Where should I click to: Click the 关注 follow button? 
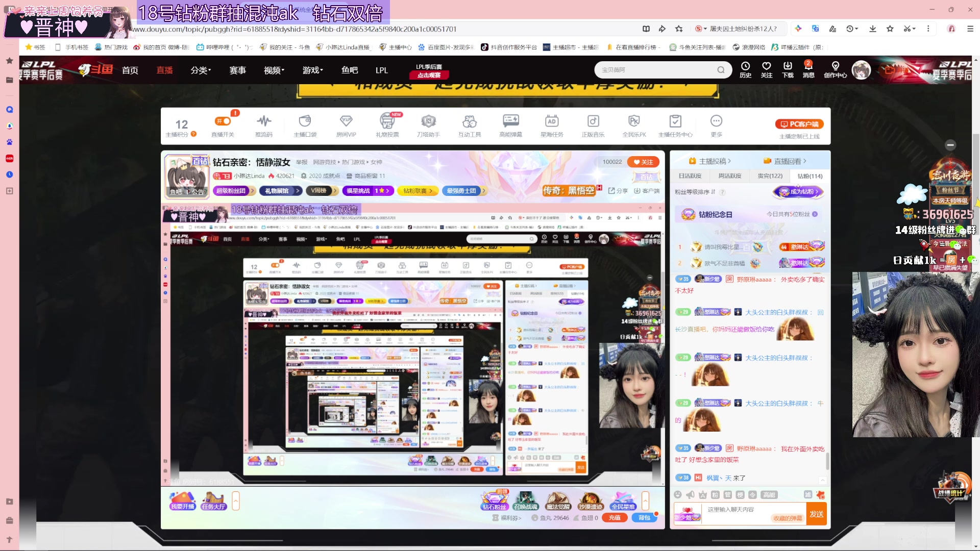pyautogui.click(x=643, y=162)
